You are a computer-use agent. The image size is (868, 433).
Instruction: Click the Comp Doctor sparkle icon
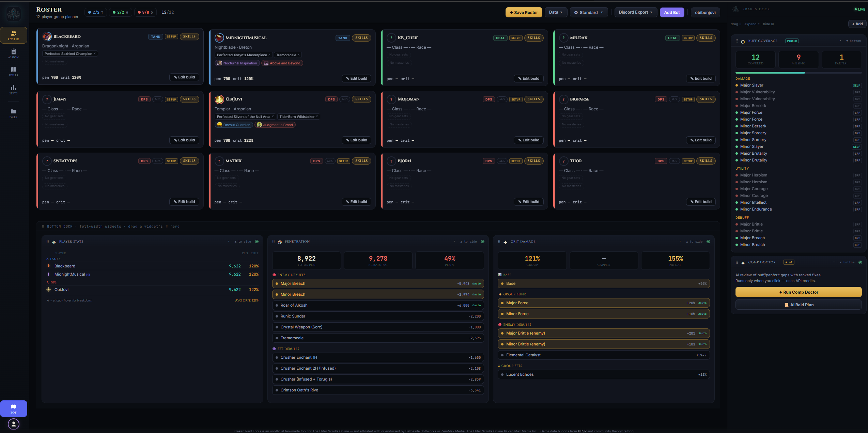coord(743,263)
